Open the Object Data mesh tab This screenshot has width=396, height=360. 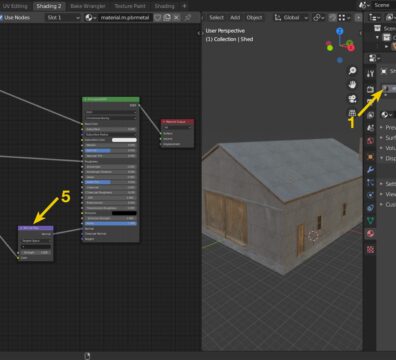370,220
